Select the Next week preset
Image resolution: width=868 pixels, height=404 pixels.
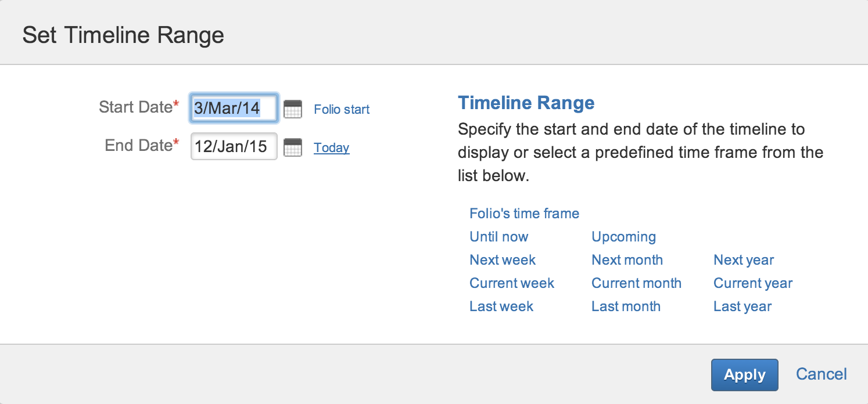[x=503, y=260]
